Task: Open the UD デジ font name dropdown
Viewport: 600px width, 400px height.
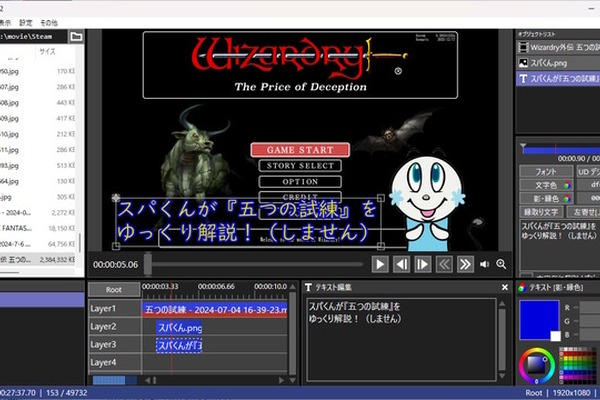Action: [588, 171]
